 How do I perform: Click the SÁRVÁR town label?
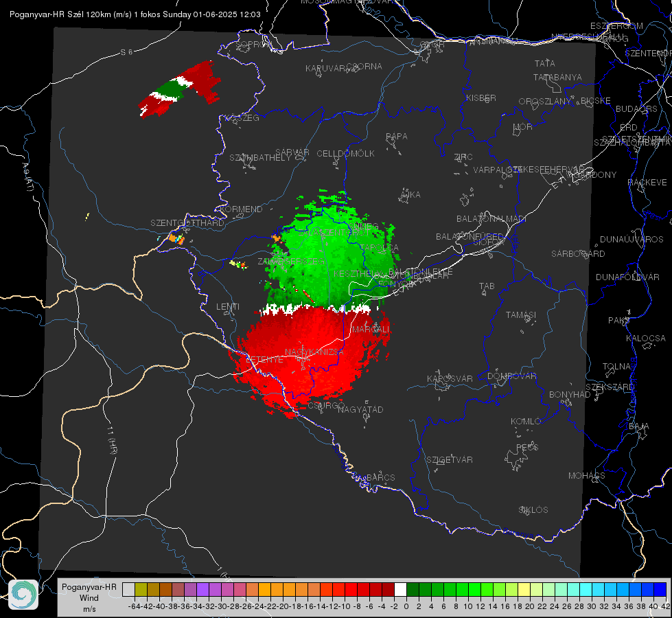292,152
